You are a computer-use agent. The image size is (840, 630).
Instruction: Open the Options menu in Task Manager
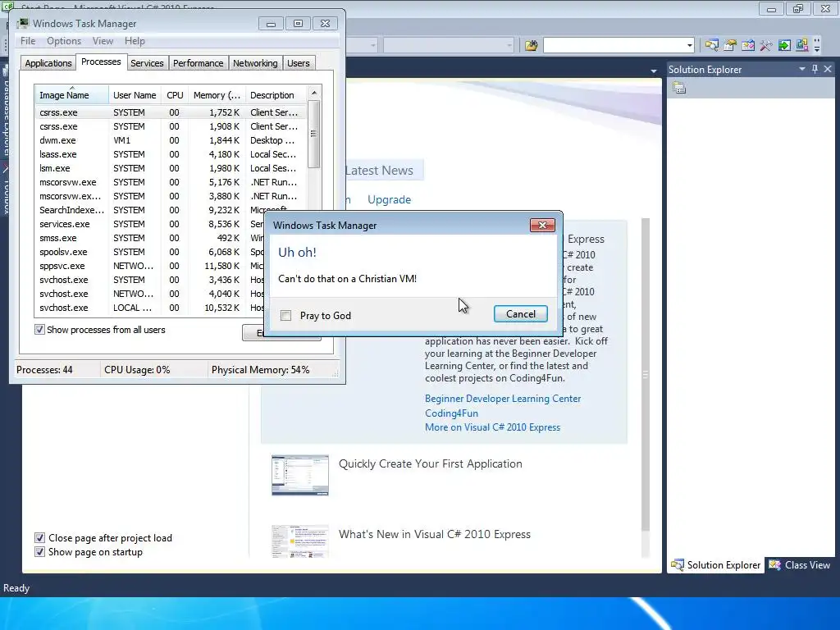tap(64, 41)
